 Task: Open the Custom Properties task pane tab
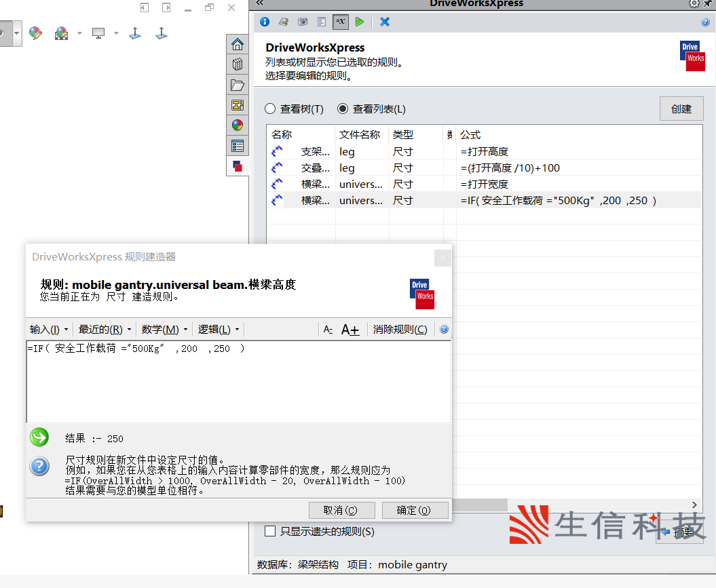(238, 146)
